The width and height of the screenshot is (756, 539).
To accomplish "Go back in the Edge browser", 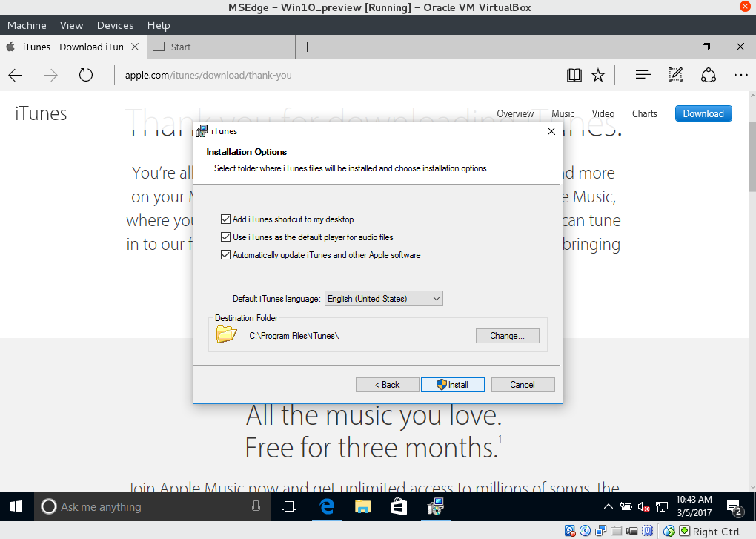I will pyautogui.click(x=16, y=75).
